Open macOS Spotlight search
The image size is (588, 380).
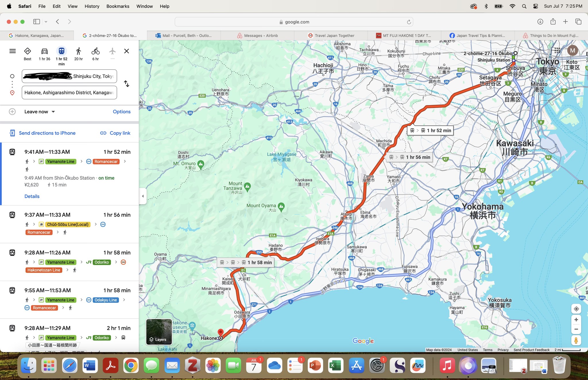tap(524, 6)
